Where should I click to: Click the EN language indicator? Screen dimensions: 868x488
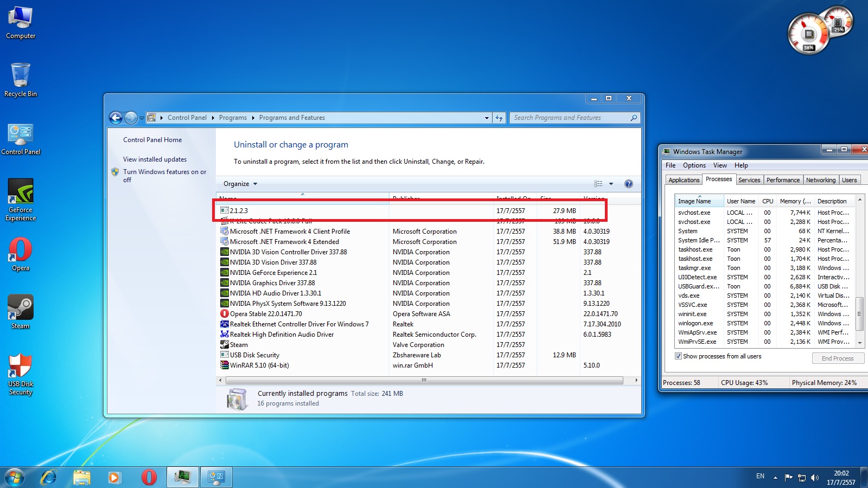tap(760, 477)
